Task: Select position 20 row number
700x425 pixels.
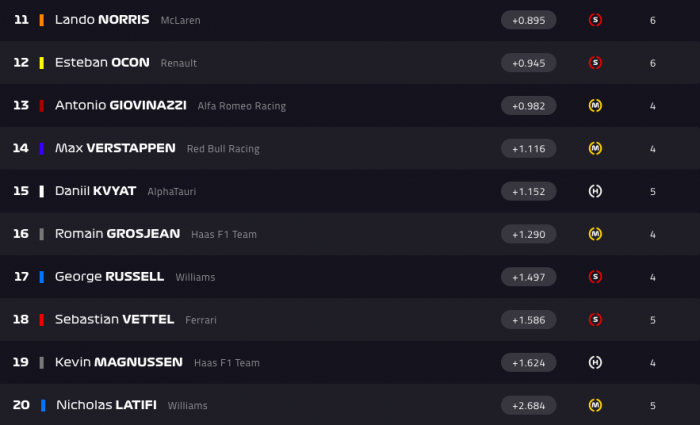Action: 21,405
